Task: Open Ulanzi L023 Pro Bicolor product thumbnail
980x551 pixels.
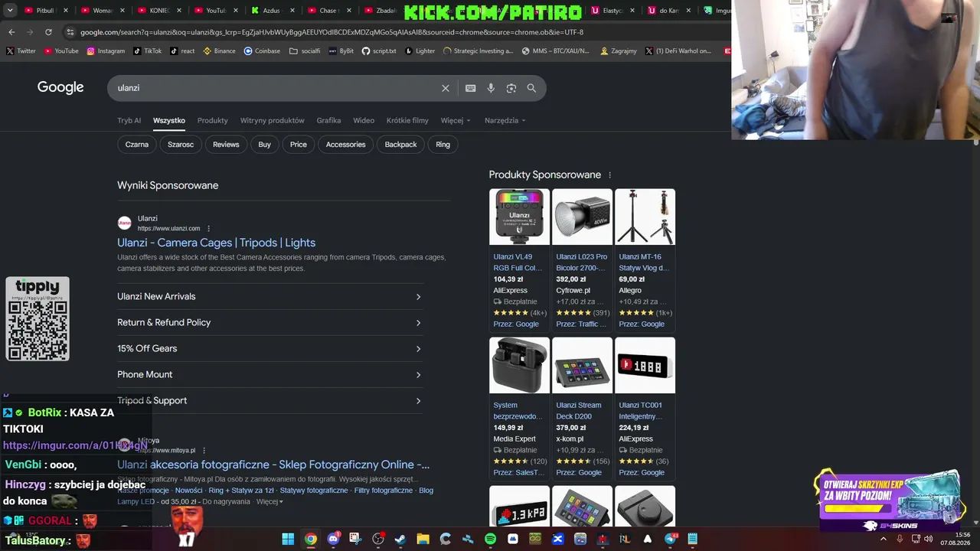Action: pos(582,217)
